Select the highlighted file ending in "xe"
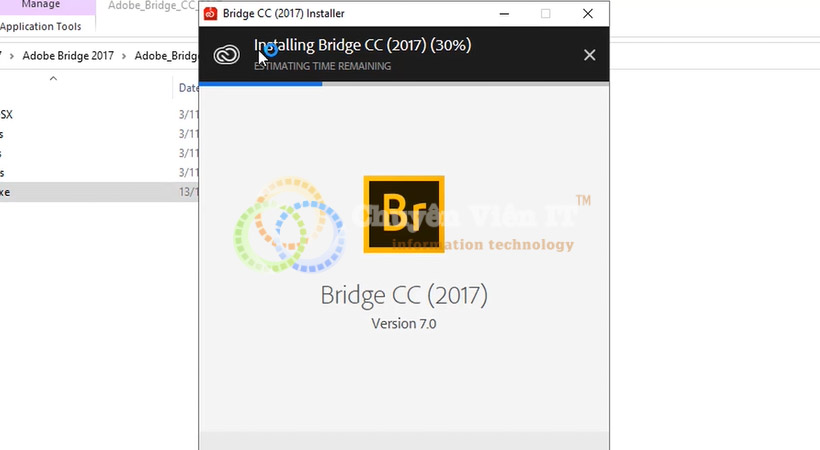 pyautogui.click(x=99, y=192)
